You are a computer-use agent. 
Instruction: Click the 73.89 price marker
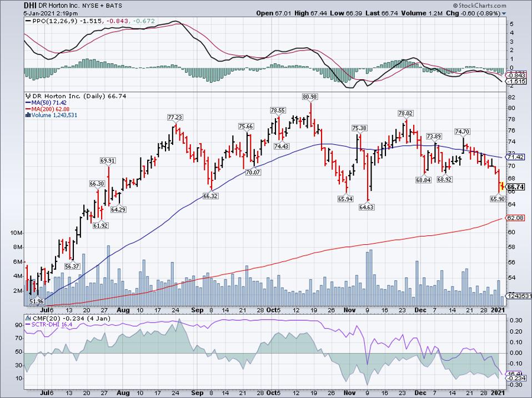[434, 137]
